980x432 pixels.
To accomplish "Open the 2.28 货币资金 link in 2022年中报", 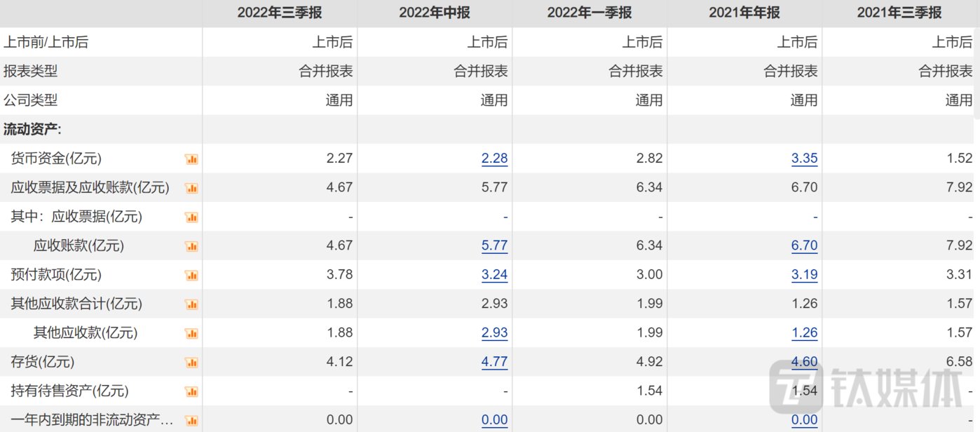I will click(x=494, y=158).
